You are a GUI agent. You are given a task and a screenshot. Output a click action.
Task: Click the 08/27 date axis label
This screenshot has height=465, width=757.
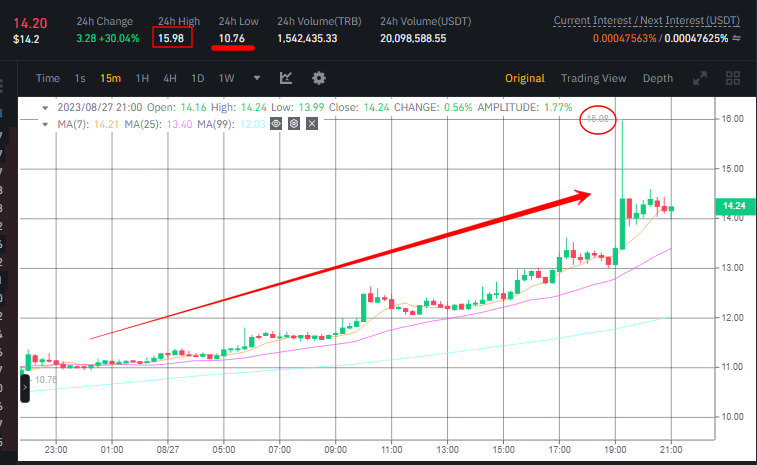point(168,450)
